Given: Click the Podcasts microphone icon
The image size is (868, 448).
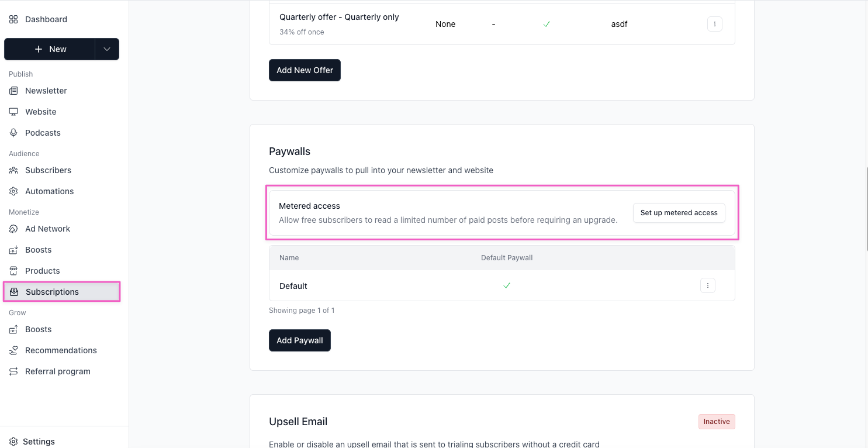Looking at the screenshot, I should pyautogui.click(x=13, y=133).
